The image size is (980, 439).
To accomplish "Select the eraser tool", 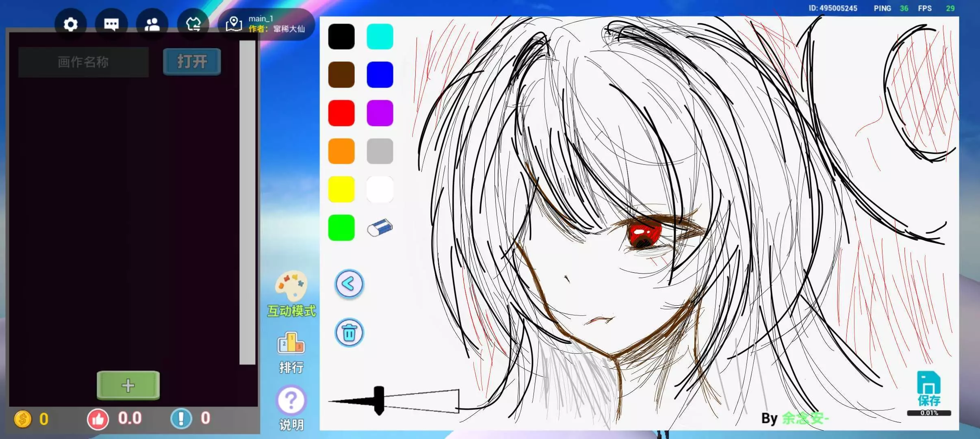I will pyautogui.click(x=379, y=228).
